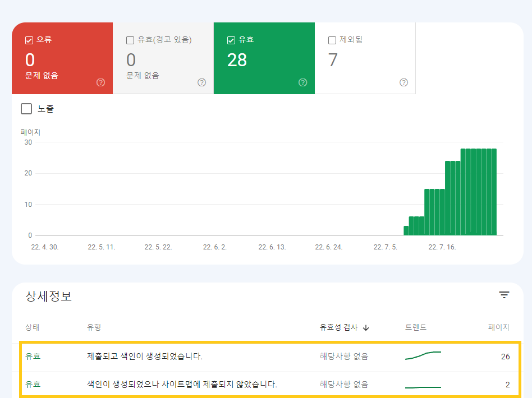Open help icon on the green 유효 card
532x398 pixels.
(x=303, y=82)
